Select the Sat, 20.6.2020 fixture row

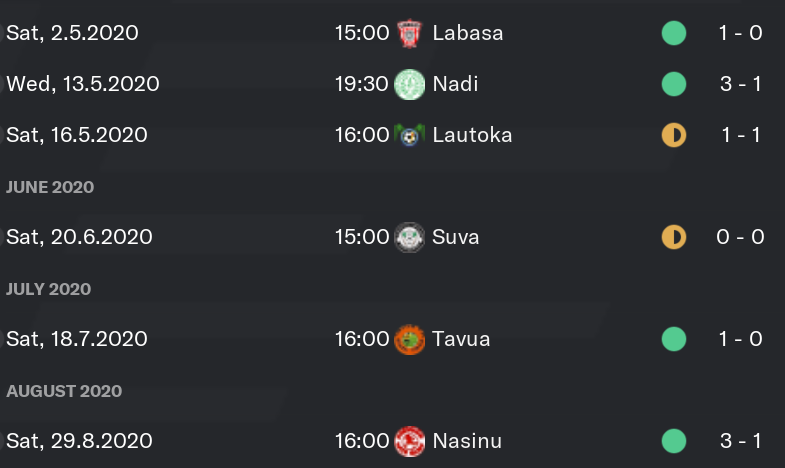click(392, 237)
